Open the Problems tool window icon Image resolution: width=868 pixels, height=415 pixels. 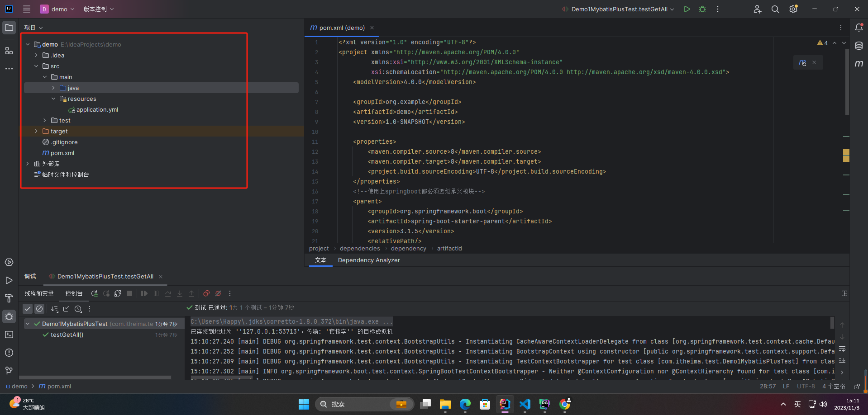[x=9, y=353]
